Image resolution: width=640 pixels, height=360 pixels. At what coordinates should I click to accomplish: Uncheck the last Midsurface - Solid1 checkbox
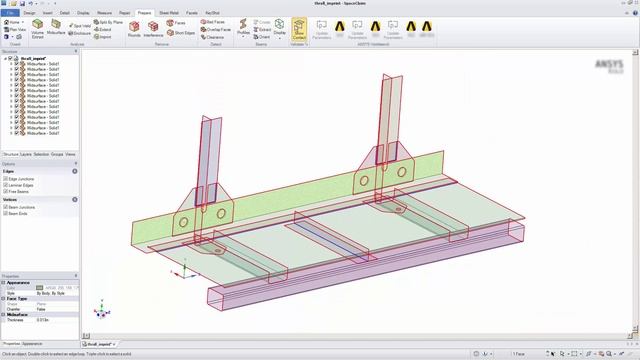(x=17, y=133)
